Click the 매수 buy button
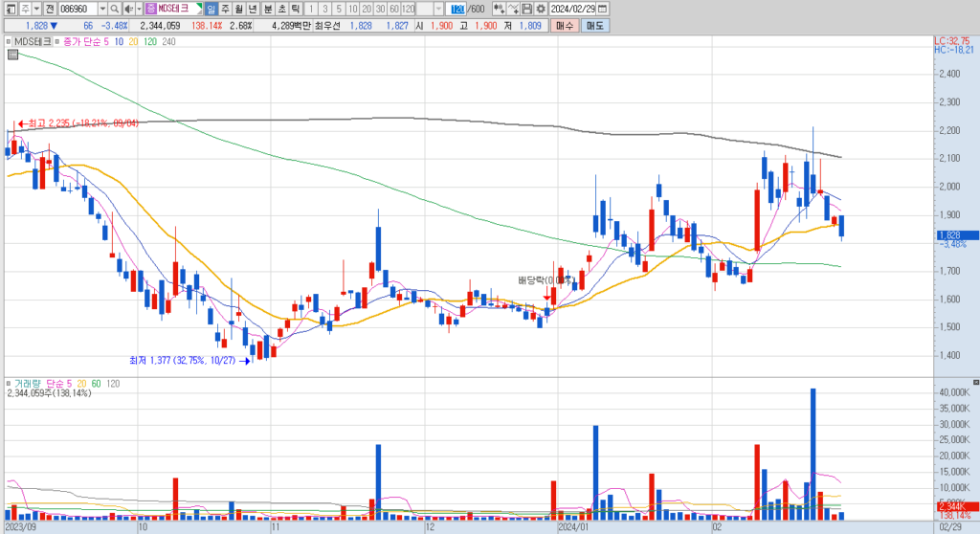The width and height of the screenshot is (980, 534). (565, 26)
